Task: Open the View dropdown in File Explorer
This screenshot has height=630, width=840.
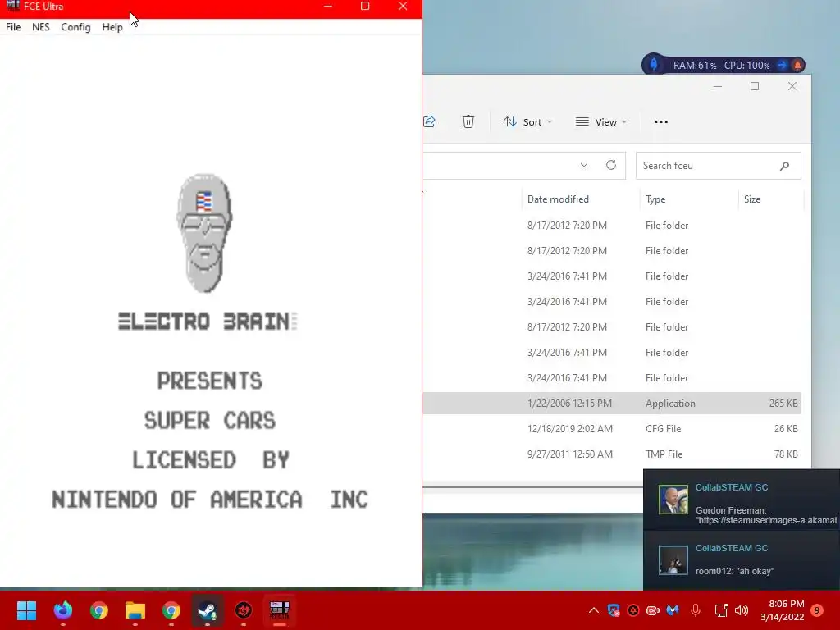Action: [601, 122]
